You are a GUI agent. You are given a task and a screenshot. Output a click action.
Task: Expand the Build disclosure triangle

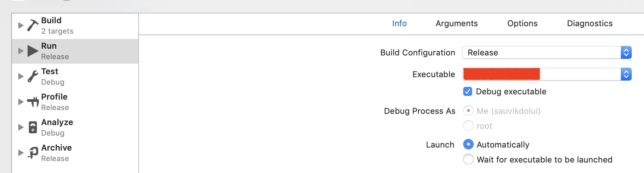click(x=21, y=25)
